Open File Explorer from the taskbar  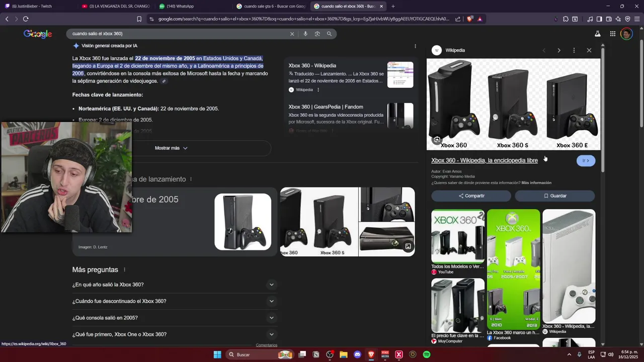344,354
